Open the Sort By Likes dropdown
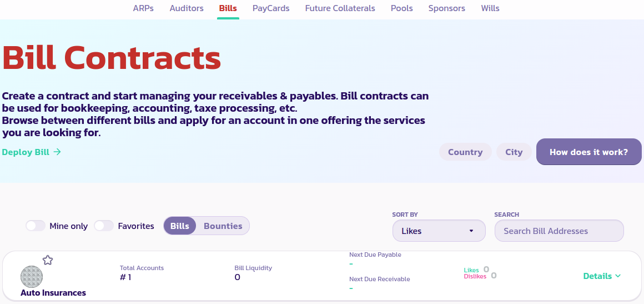This screenshot has height=304, width=644. pos(439,231)
